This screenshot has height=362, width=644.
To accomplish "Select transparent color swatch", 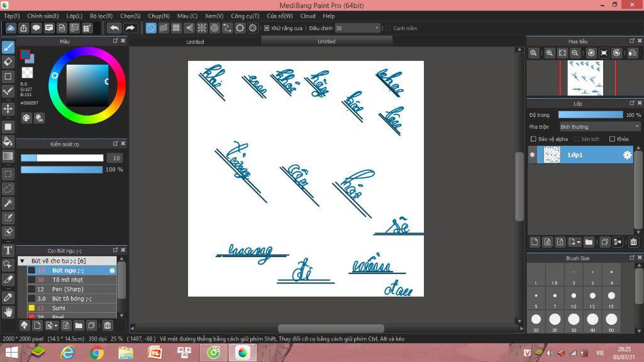I will tap(27, 73).
